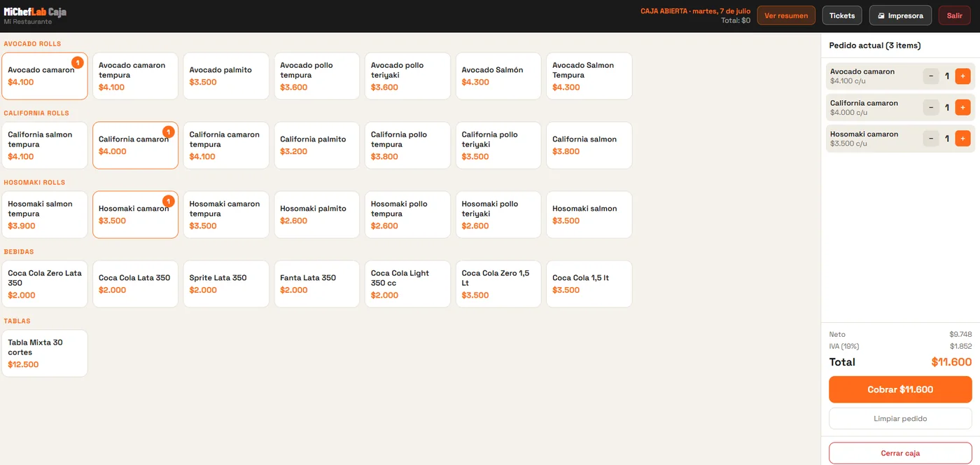Click the MiChefLab Caja logo
This screenshot has height=465, width=980.
tap(35, 12)
